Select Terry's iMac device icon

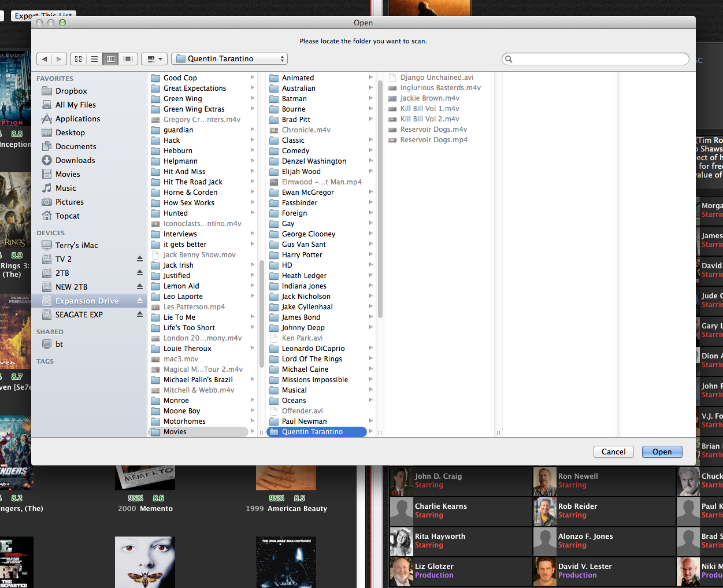tap(47, 246)
